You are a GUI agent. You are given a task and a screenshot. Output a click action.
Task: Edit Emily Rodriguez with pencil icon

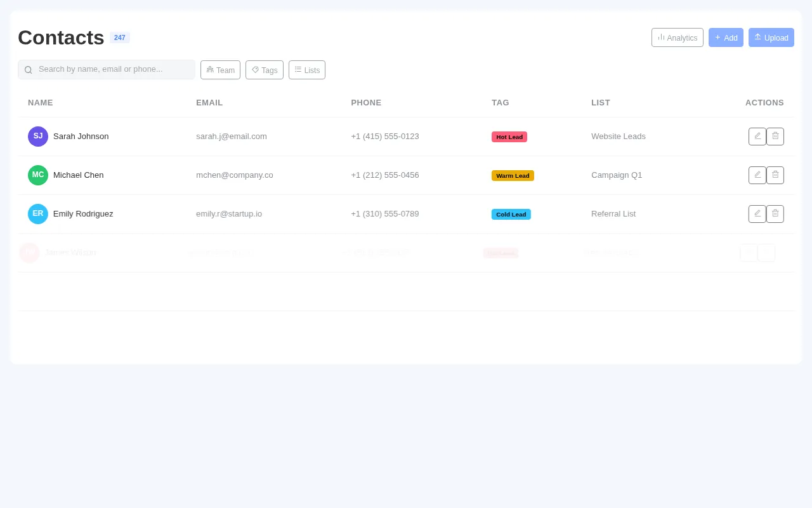[x=757, y=213]
